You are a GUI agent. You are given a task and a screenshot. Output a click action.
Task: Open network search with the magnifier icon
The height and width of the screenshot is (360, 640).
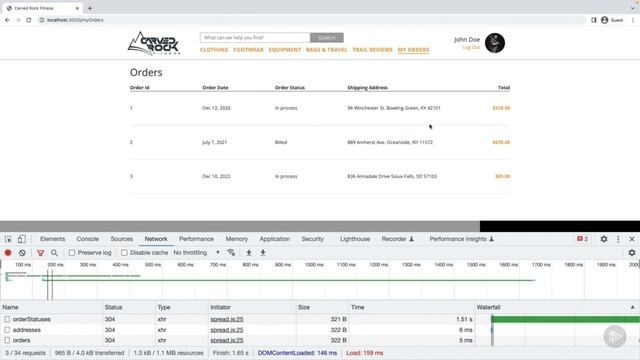(x=54, y=253)
